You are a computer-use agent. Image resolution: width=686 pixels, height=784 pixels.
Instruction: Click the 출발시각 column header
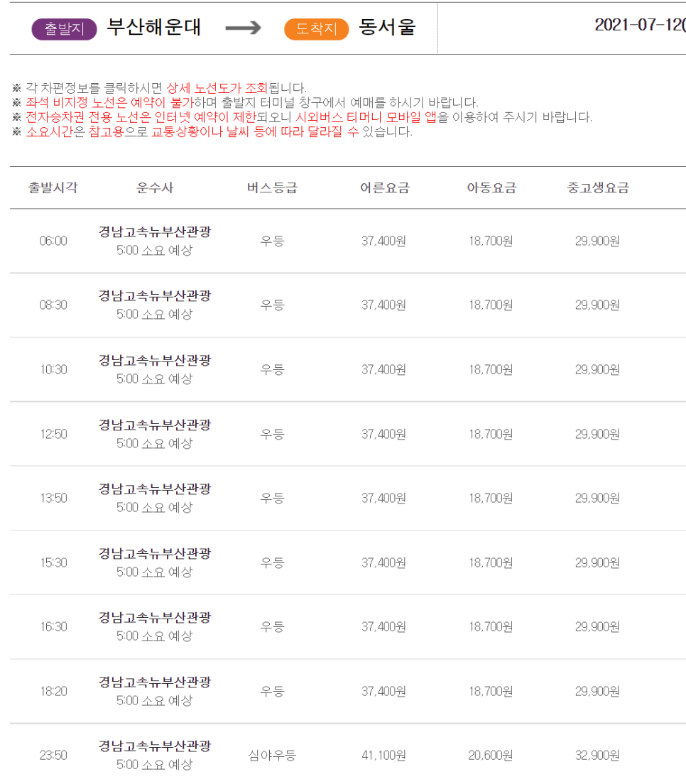pyautogui.click(x=53, y=188)
